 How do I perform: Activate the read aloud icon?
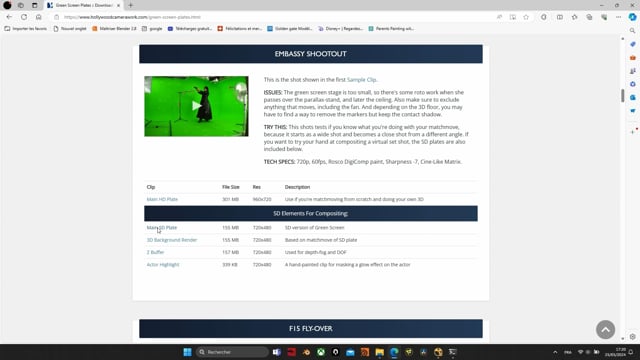pos(499,17)
